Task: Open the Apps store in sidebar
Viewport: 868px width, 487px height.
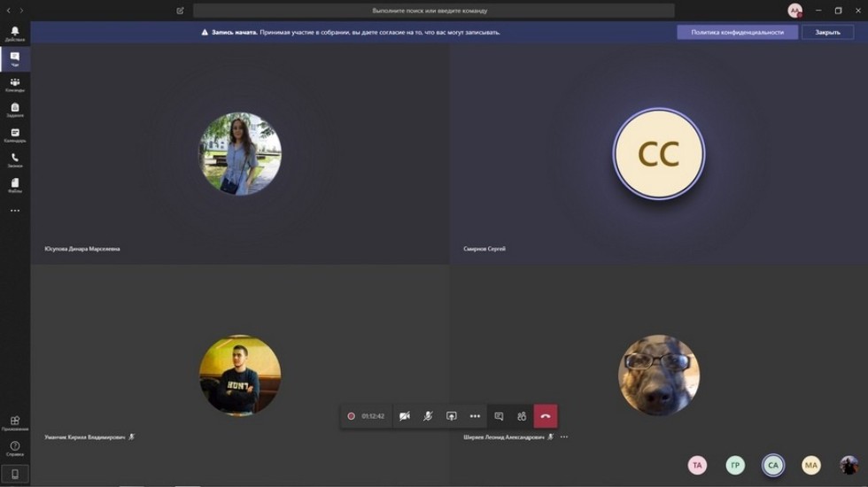Action: 14,423
